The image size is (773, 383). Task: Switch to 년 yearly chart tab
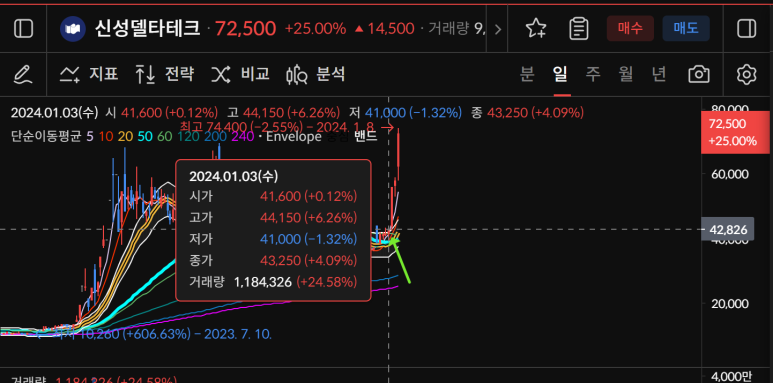click(659, 74)
